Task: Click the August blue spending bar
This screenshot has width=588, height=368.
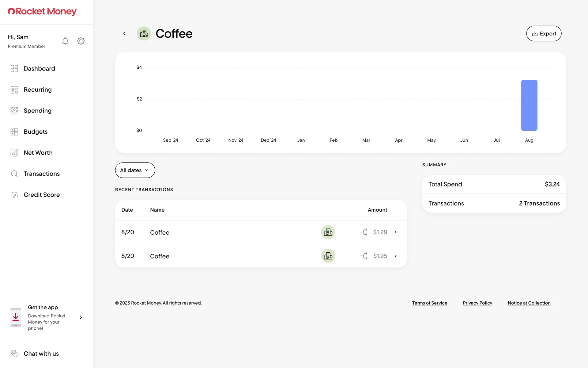Action: (x=529, y=105)
